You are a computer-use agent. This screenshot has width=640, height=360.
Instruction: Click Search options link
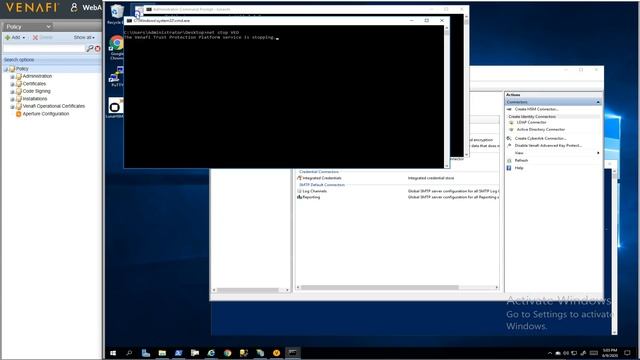coord(19,60)
